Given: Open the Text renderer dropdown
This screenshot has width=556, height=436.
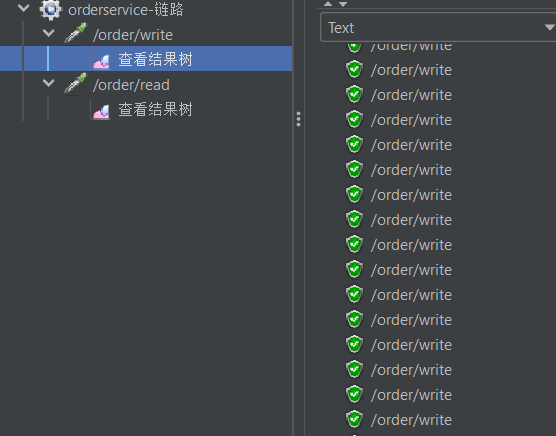Looking at the screenshot, I should click(438, 28).
